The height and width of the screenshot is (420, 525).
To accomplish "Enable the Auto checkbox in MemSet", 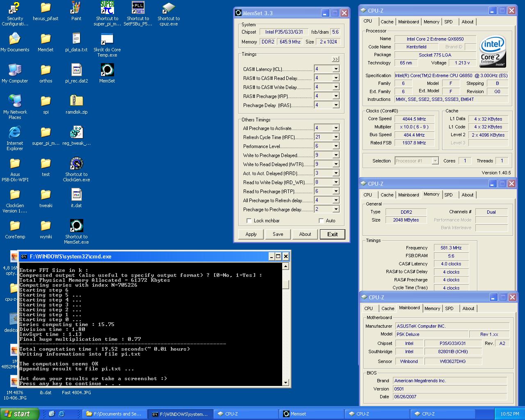I will pos(321,221).
